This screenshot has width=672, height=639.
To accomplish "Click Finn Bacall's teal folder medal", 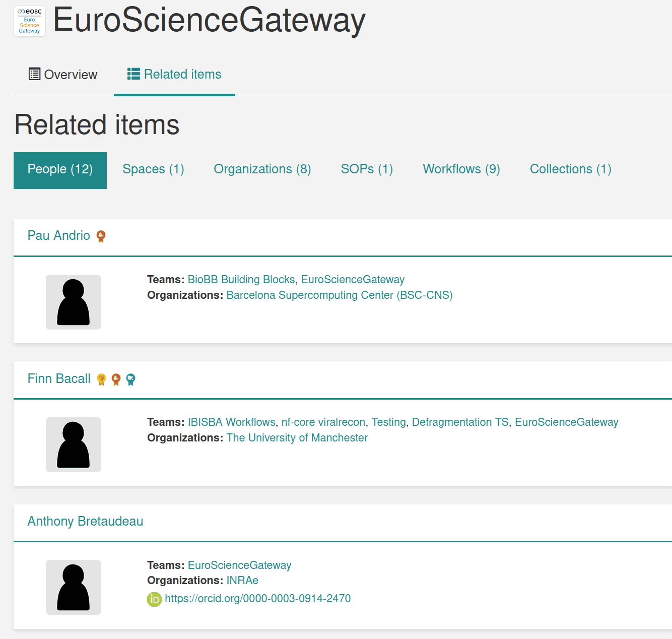I will tap(131, 379).
